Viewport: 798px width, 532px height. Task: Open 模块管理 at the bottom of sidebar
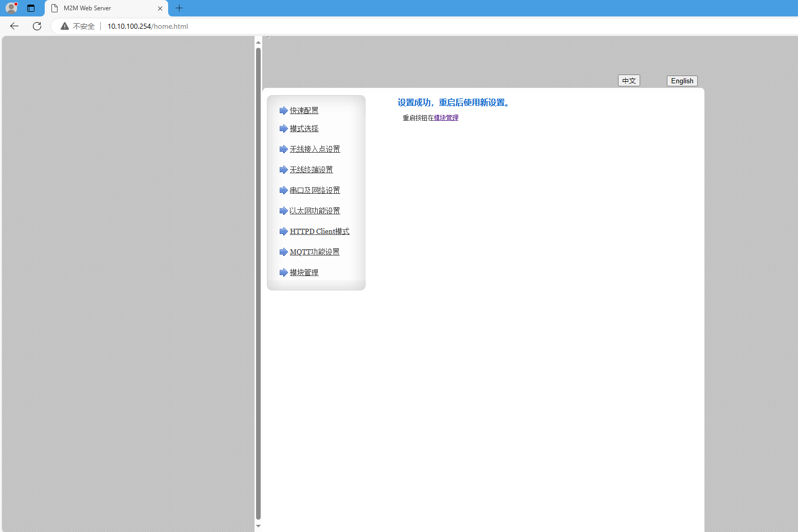click(304, 272)
